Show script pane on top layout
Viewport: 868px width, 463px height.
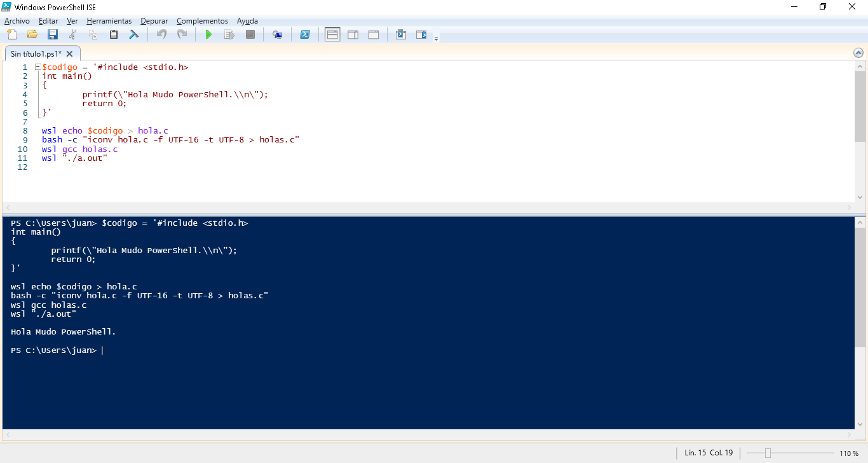coord(332,34)
